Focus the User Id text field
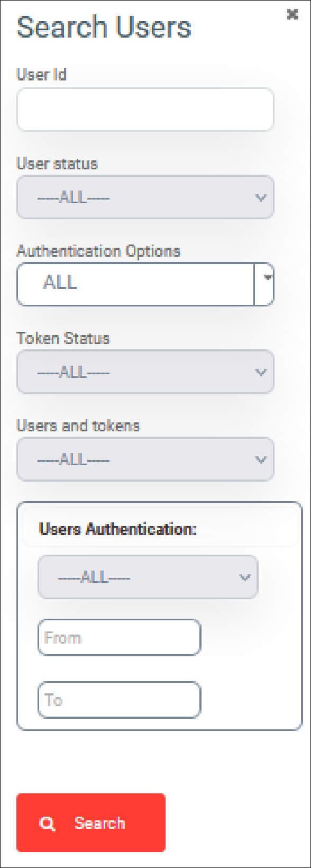Viewport: 311px width, 868px height. pos(145,110)
